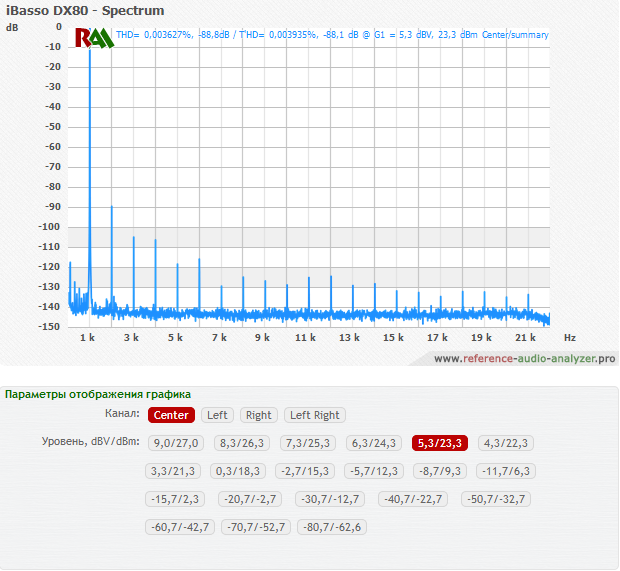Select level -80,7/-62,6
Screen dimensions: 620x571
(332, 527)
